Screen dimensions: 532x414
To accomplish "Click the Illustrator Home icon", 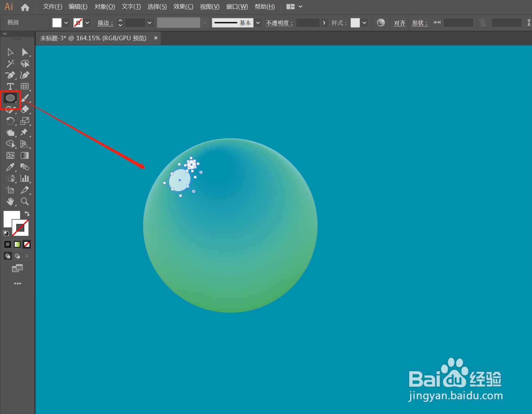I will pyautogui.click(x=25, y=7).
